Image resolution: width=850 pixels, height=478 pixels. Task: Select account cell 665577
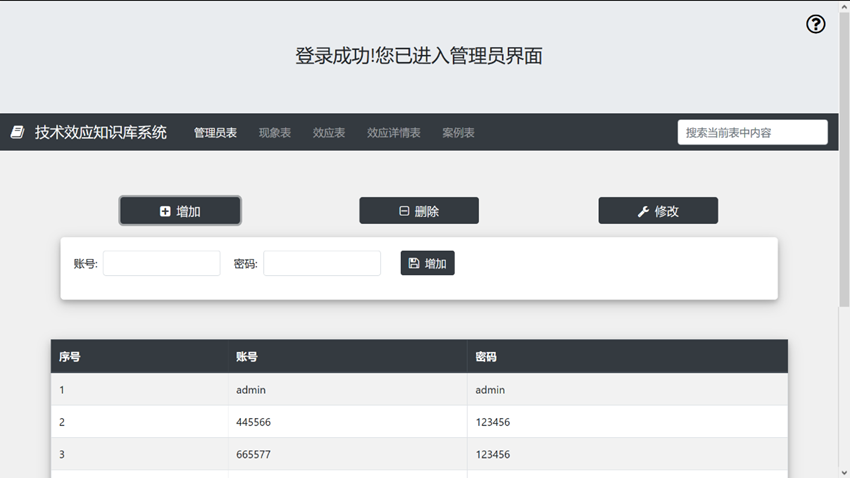tap(347, 454)
